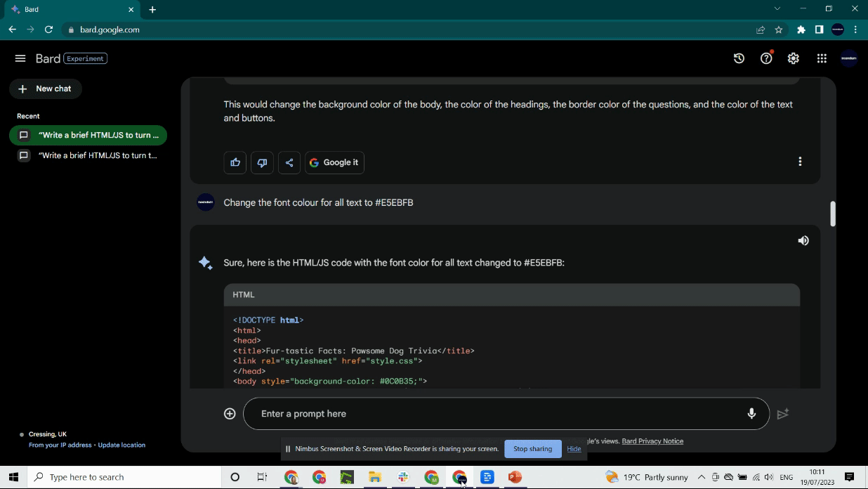Open Slack from the taskbar

tap(403, 477)
